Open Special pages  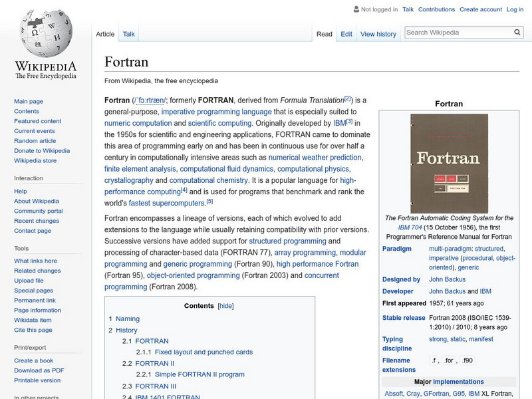point(34,290)
